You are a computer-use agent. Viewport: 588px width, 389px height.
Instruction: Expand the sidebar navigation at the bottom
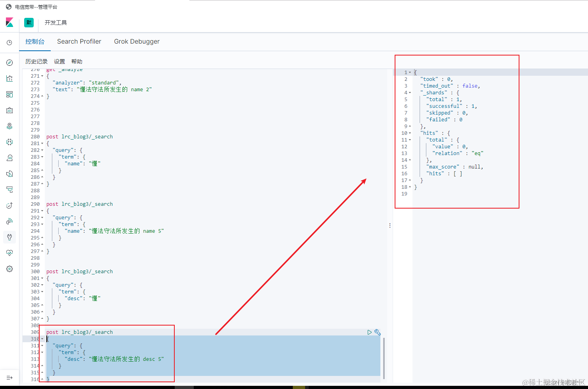(10, 378)
